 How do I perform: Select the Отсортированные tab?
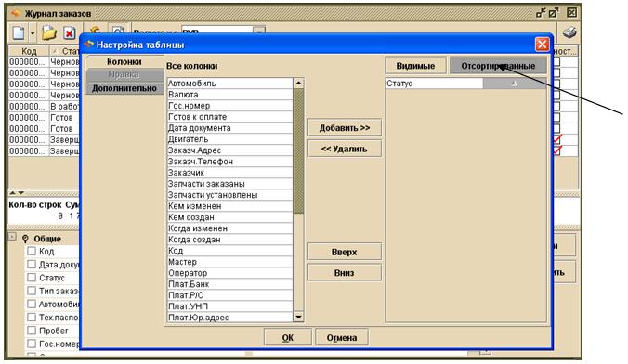[x=498, y=66]
